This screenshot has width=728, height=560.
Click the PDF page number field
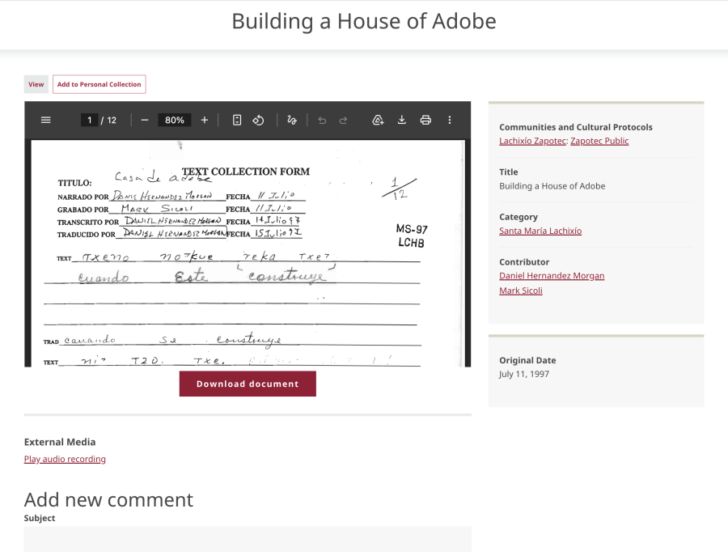pyautogui.click(x=89, y=121)
